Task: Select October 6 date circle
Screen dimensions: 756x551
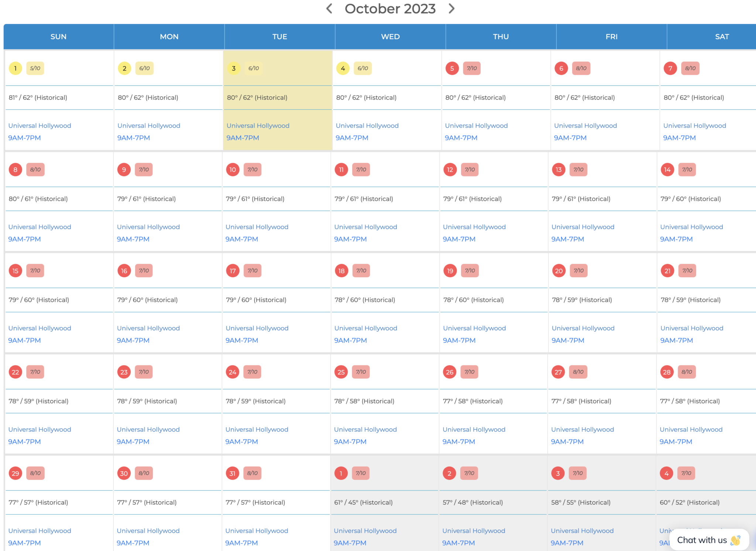Action: [561, 68]
